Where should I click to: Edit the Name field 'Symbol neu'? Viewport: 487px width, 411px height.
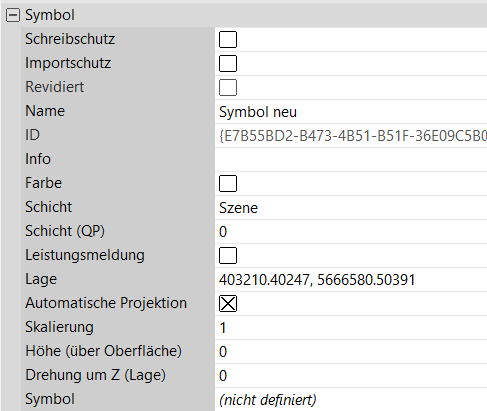(351, 112)
